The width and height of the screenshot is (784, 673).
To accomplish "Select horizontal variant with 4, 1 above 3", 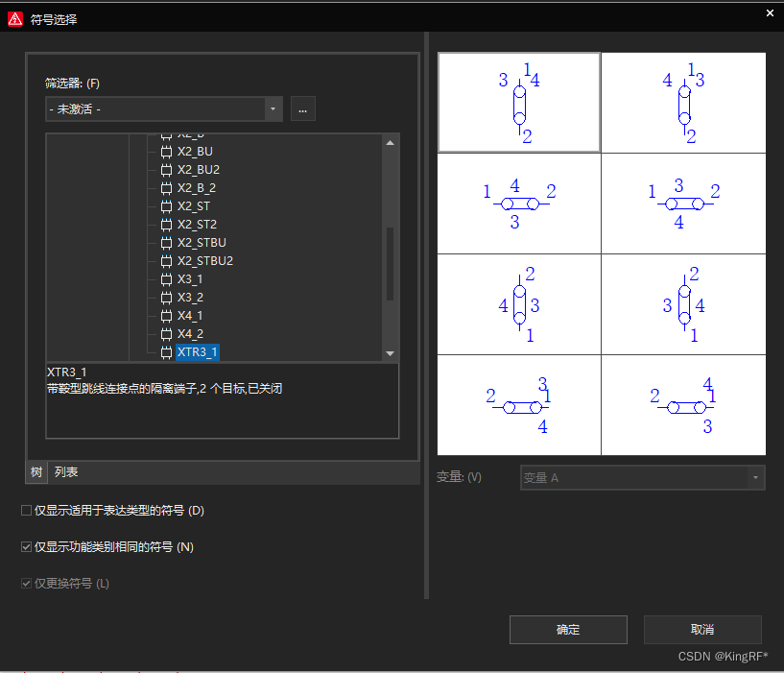I will [x=683, y=405].
